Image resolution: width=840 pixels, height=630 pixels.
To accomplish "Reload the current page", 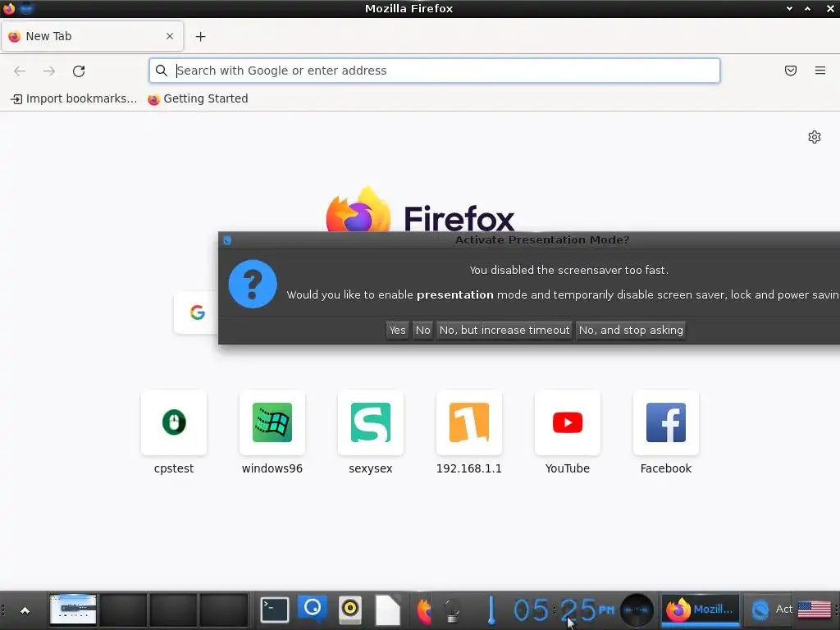I will point(79,71).
